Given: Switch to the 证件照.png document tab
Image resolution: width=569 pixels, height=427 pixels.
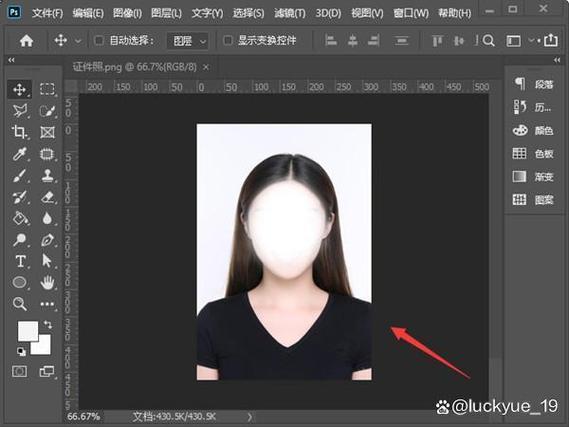Looking at the screenshot, I should [x=135, y=67].
